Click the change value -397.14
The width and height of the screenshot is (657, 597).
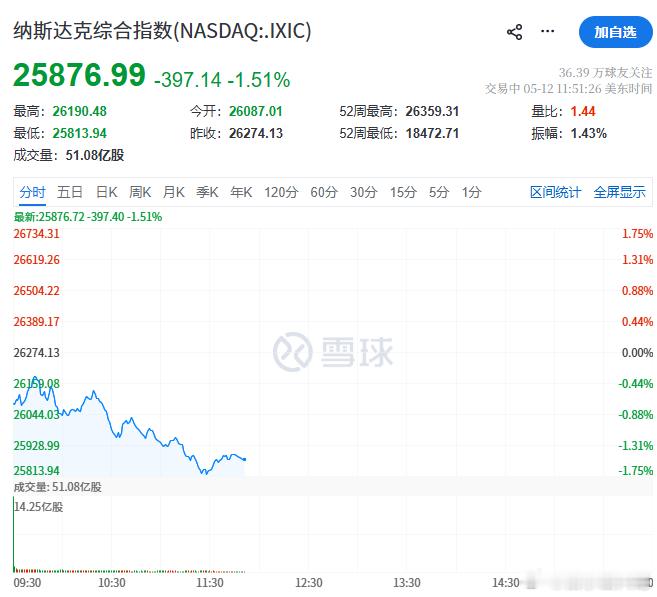tap(187, 80)
